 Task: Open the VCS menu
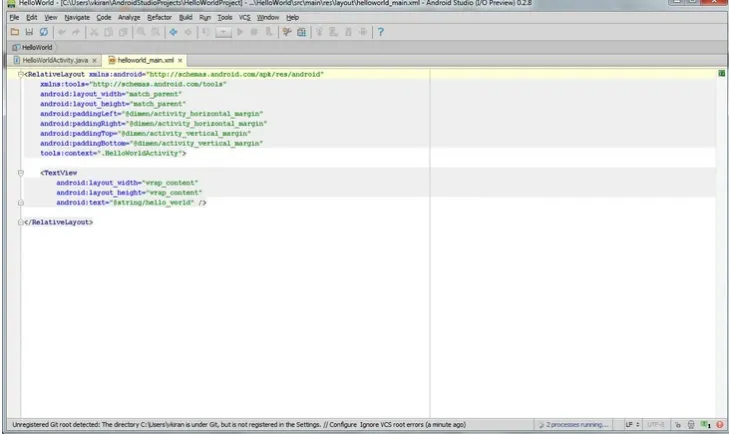(245, 17)
